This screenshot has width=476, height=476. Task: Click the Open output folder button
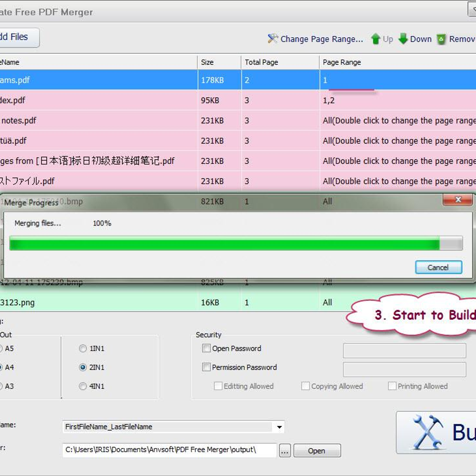317,451
